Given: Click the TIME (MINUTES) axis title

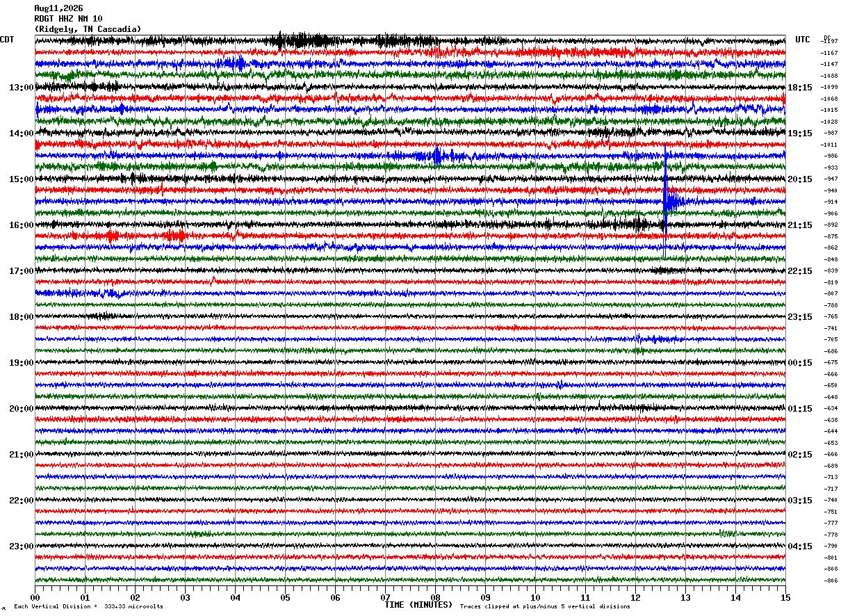Looking at the screenshot, I should click(418, 605).
